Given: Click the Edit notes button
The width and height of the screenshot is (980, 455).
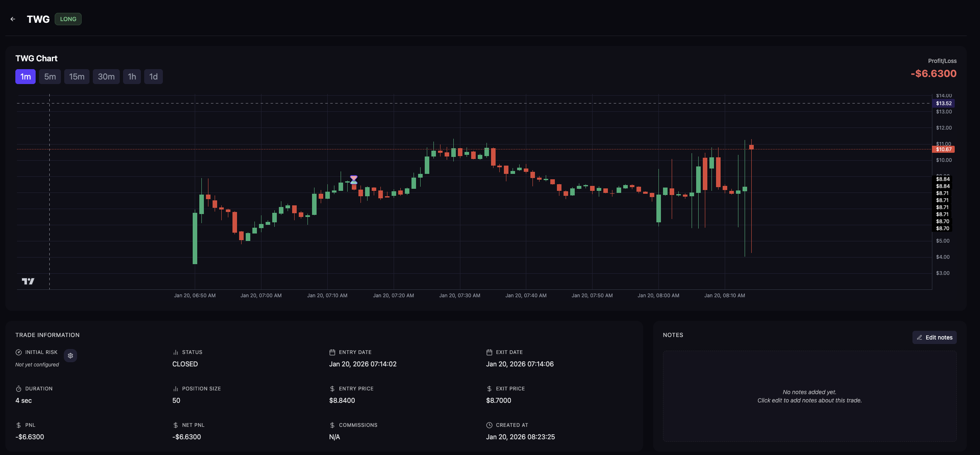Looking at the screenshot, I should pos(934,337).
